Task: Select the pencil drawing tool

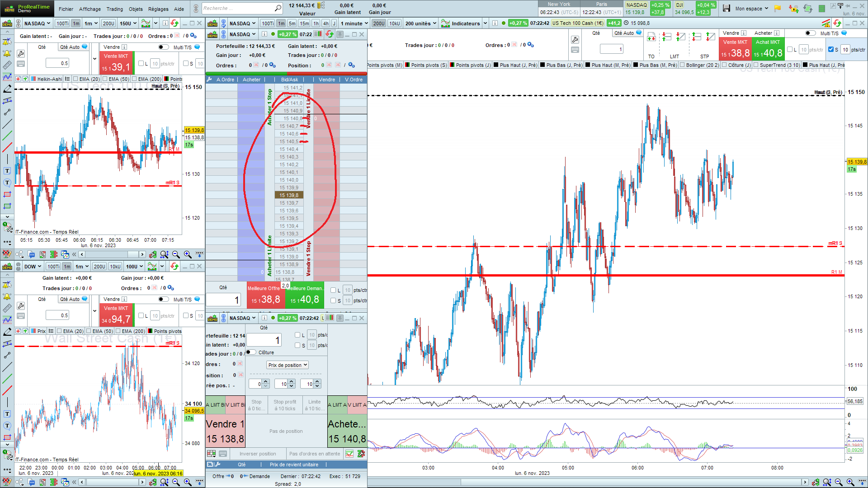Action: pos(7,89)
